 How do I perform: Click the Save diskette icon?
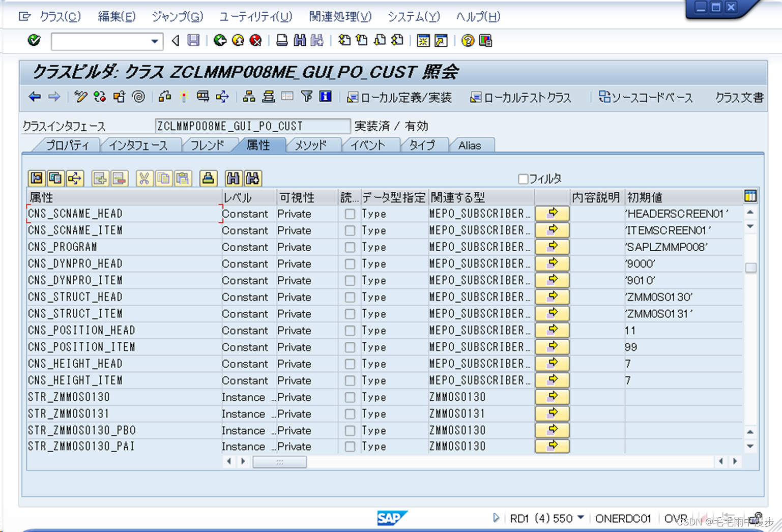click(x=193, y=40)
